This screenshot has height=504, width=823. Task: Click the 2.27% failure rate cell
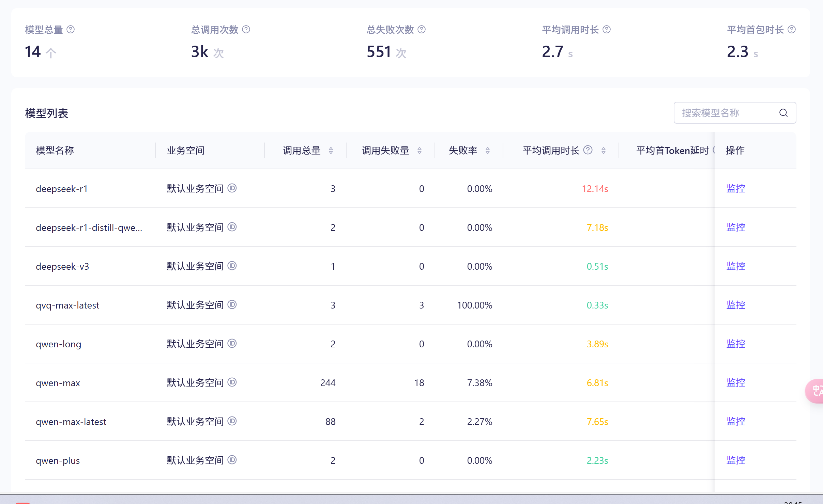click(479, 422)
